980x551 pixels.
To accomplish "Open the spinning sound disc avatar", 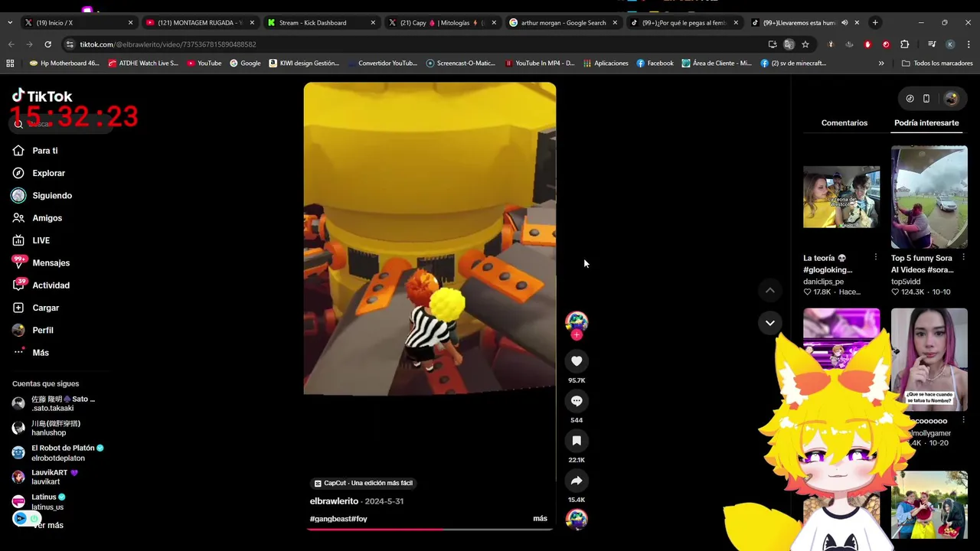I will [x=577, y=520].
